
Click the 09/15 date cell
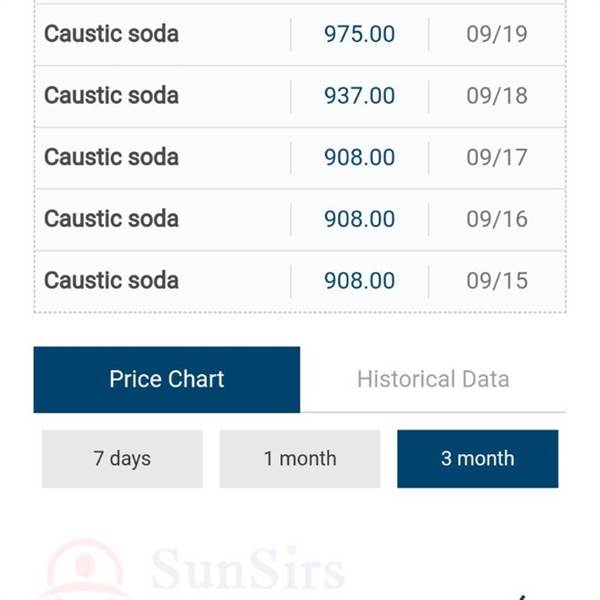tap(496, 281)
